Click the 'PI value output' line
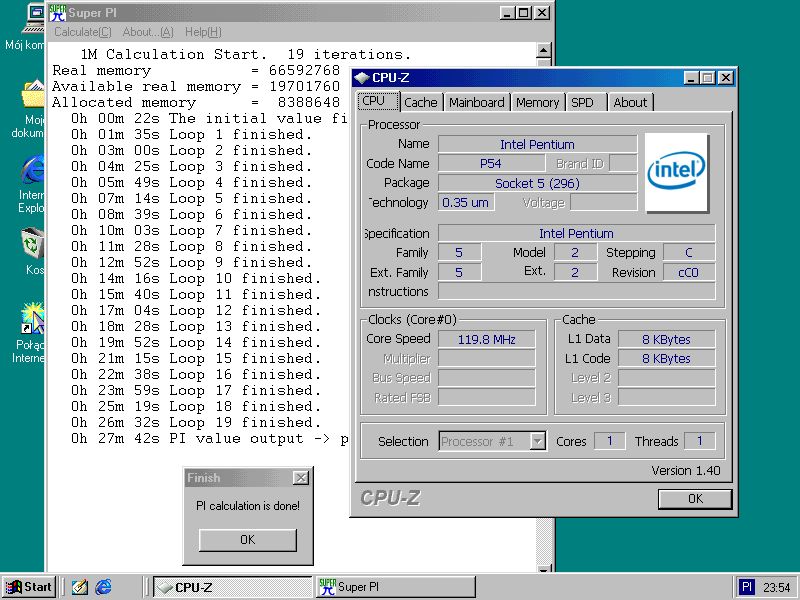800x600 pixels. pos(210,439)
